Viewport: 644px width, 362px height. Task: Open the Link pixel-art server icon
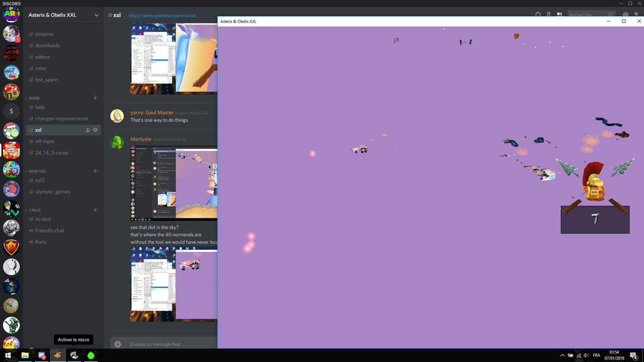click(11, 325)
